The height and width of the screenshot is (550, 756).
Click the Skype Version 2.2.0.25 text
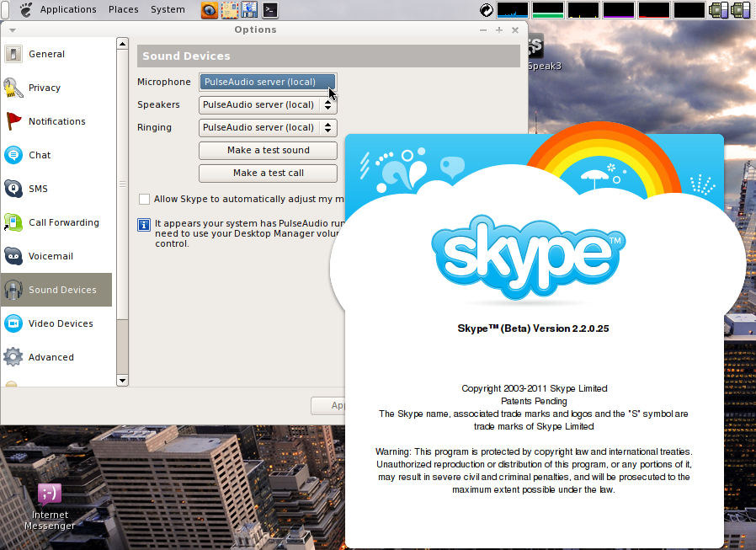[x=533, y=328]
